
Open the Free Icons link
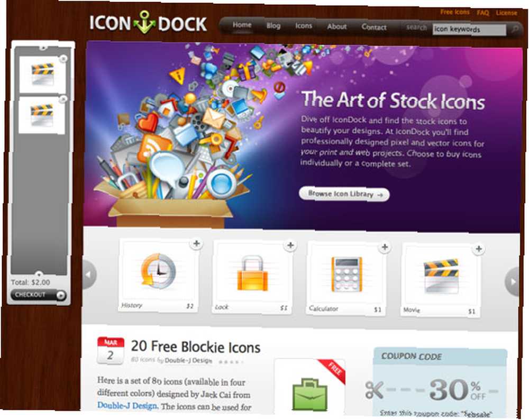coord(454,12)
